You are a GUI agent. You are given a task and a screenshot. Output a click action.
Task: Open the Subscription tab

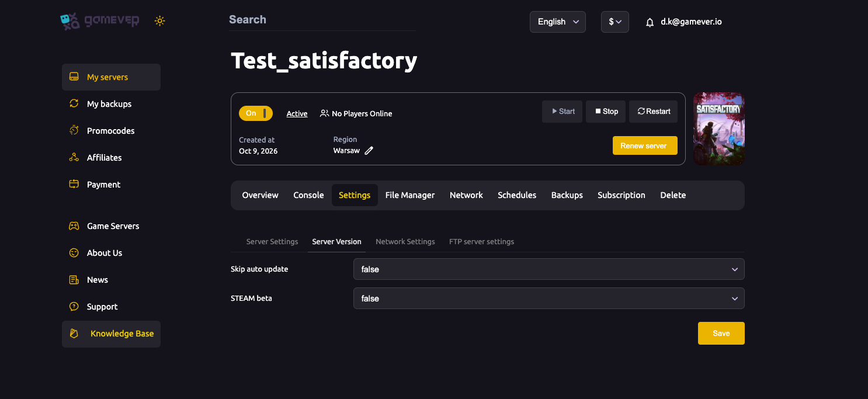(622, 195)
